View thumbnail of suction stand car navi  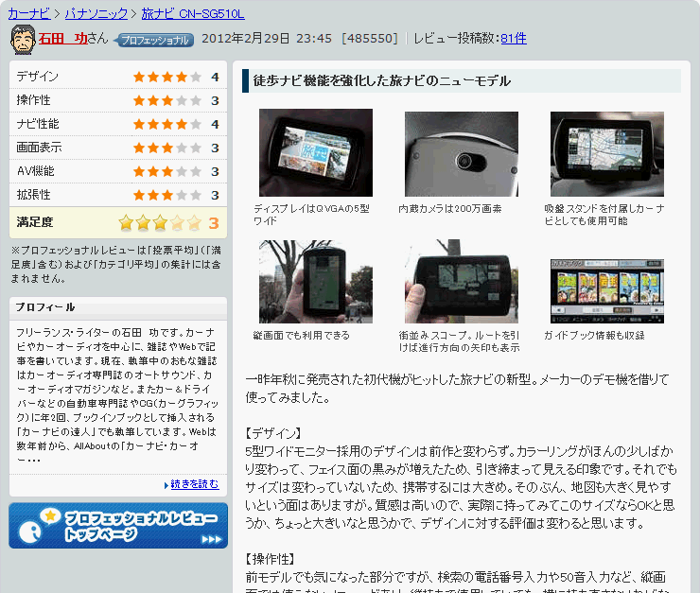click(x=607, y=154)
